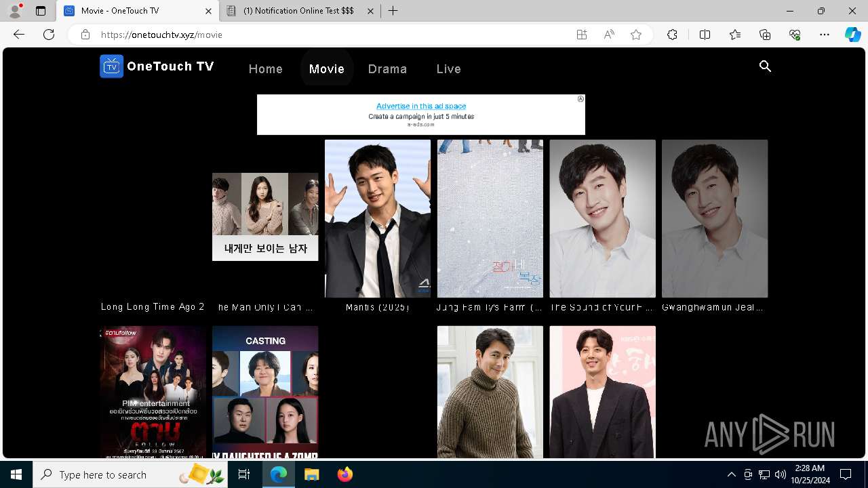Image resolution: width=868 pixels, height=488 pixels.
Task: Click the taskbar search box
Action: [132, 474]
